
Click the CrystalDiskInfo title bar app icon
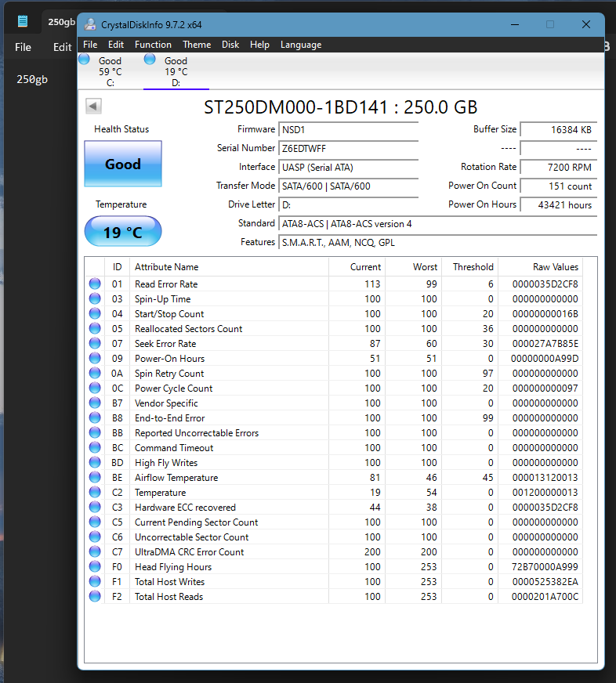(91, 24)
